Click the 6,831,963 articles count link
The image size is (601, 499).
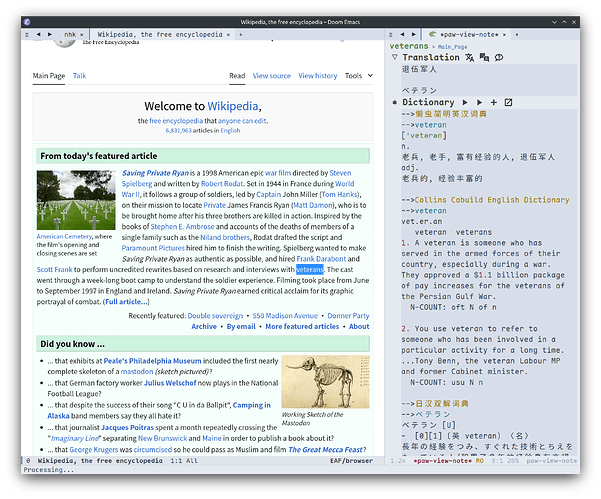[178, 130]
